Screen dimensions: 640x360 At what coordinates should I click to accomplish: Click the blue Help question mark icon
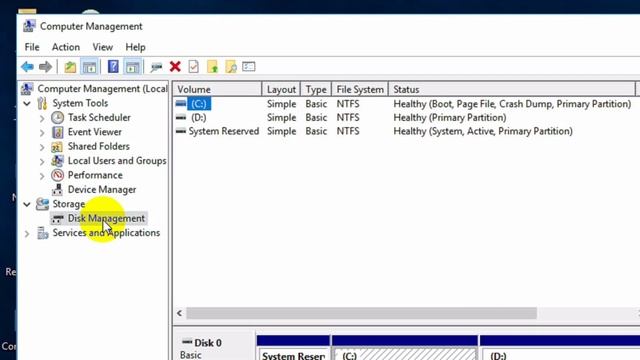[x=113, y=67]
